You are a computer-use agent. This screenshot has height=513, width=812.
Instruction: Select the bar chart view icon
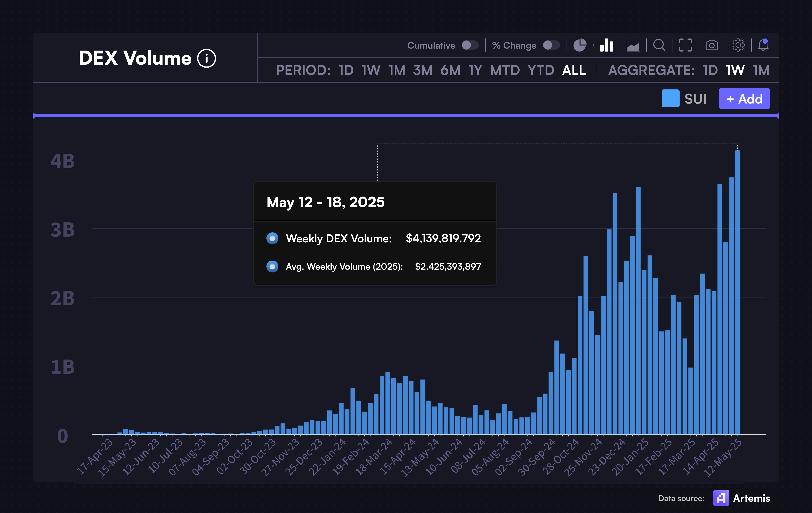pos(606,45)
